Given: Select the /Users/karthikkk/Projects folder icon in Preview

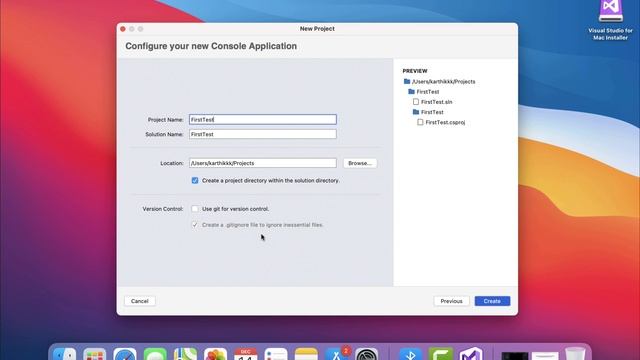Looking at the screenshot, I should tap(407, 81).
